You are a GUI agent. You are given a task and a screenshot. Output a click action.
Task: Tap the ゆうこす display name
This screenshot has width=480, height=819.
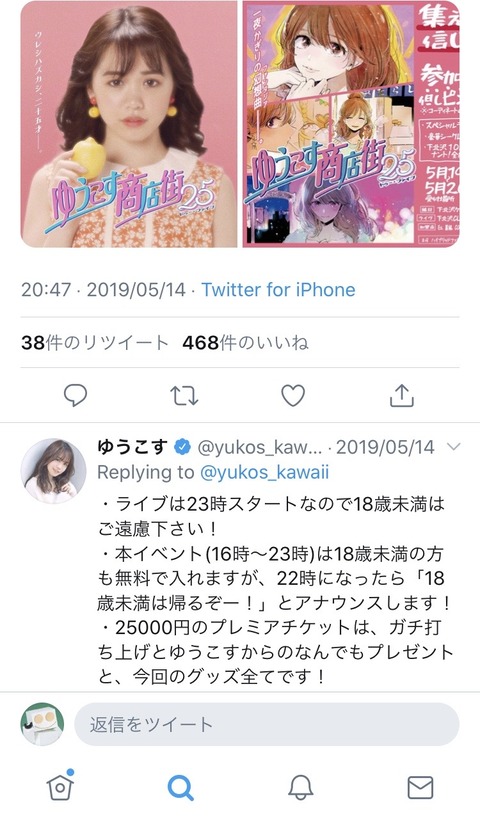click(x=132, y=447)
